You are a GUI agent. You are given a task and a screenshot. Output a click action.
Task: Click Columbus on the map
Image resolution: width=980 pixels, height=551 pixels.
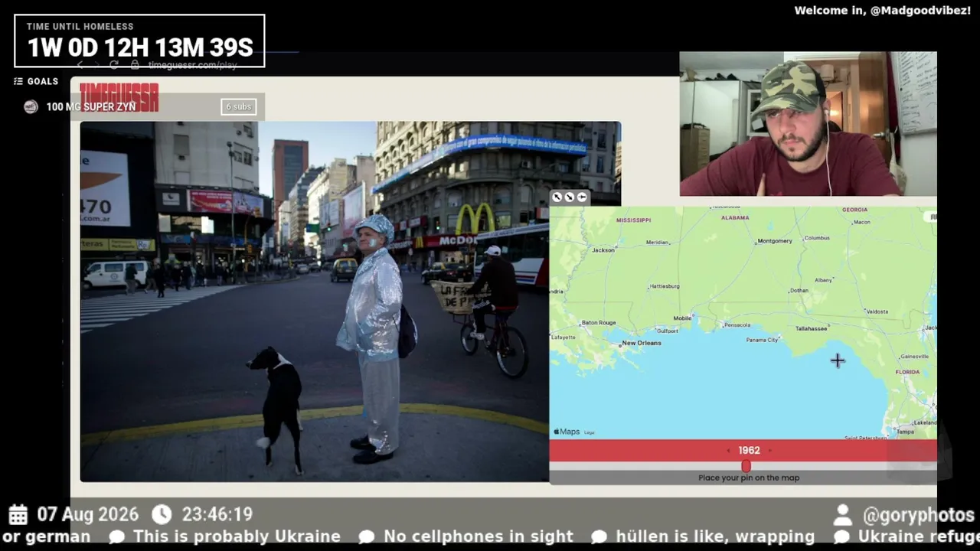click(x=816, y=238)
